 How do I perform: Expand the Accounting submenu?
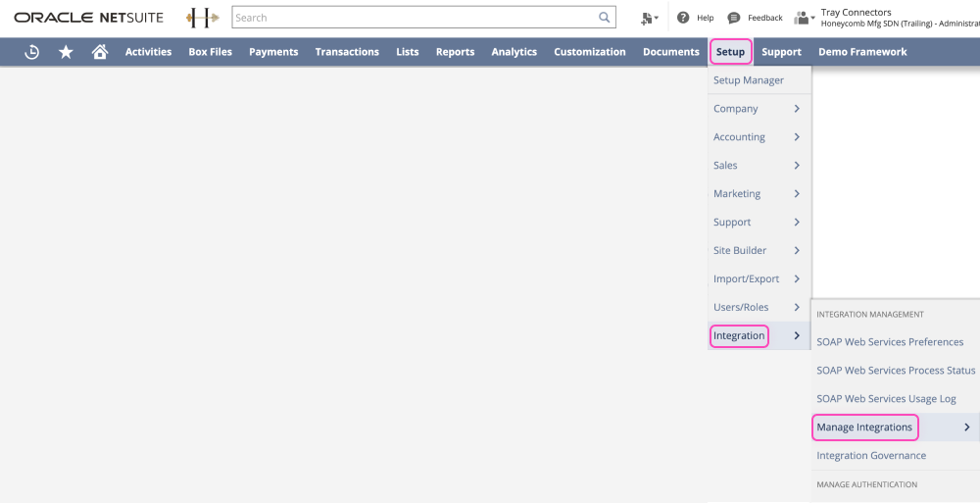pyautogui.click(x=759, y=137)
